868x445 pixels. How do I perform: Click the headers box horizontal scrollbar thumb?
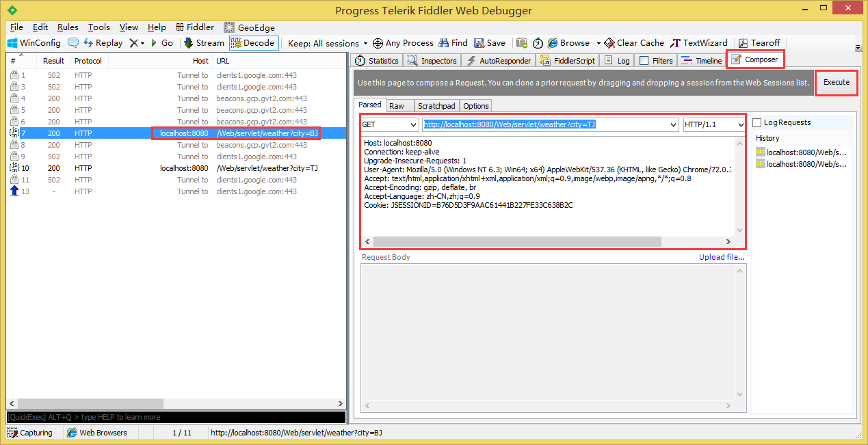pyautogui.click(x=517, y=242)
